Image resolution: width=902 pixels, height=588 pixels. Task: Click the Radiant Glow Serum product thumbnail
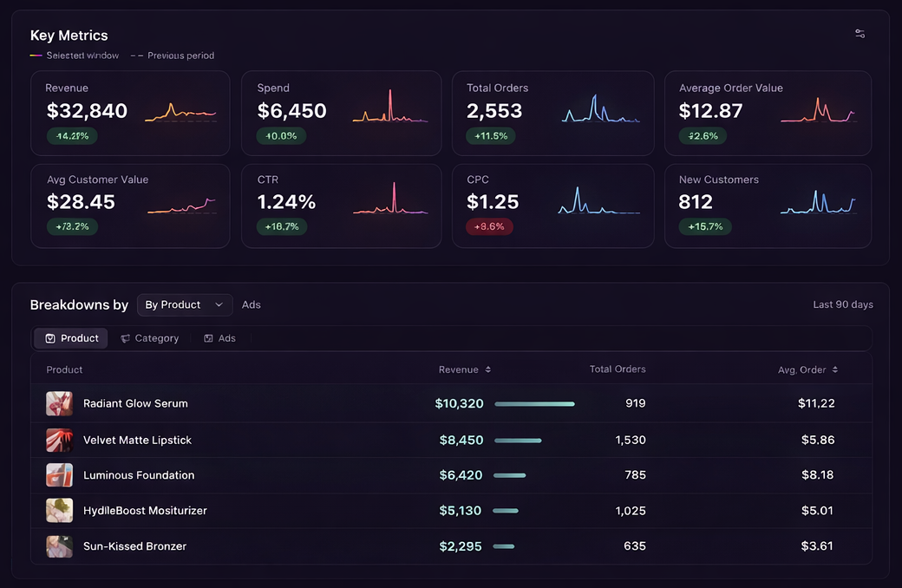(59, 403)
